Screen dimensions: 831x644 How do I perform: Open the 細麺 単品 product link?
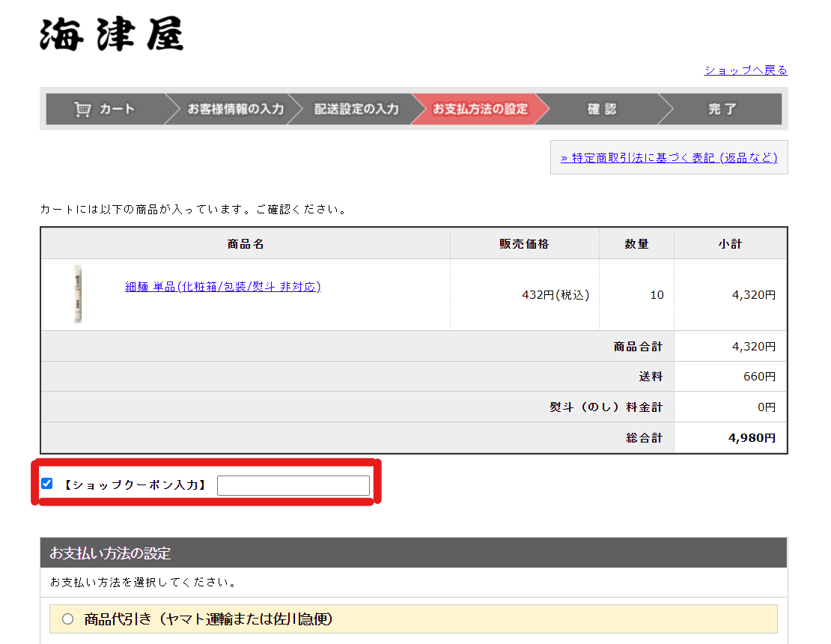(x=222, y=287)
